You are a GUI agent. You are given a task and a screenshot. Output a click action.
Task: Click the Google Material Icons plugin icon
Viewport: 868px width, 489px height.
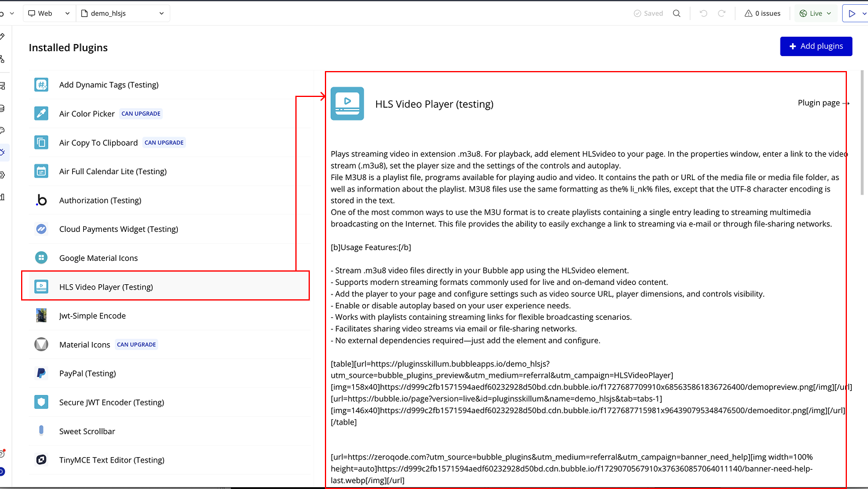point(41,258)
